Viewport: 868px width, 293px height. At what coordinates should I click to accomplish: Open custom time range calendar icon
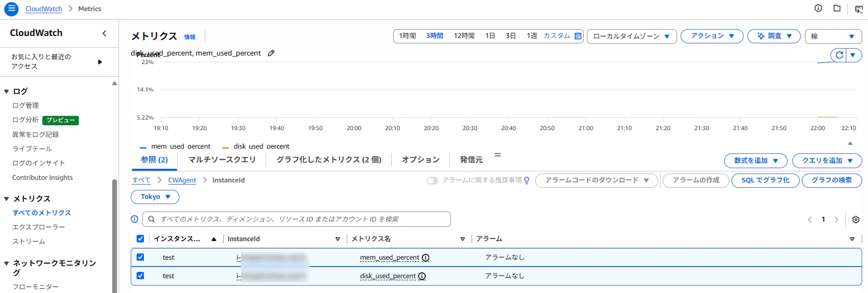click(578, 36)
